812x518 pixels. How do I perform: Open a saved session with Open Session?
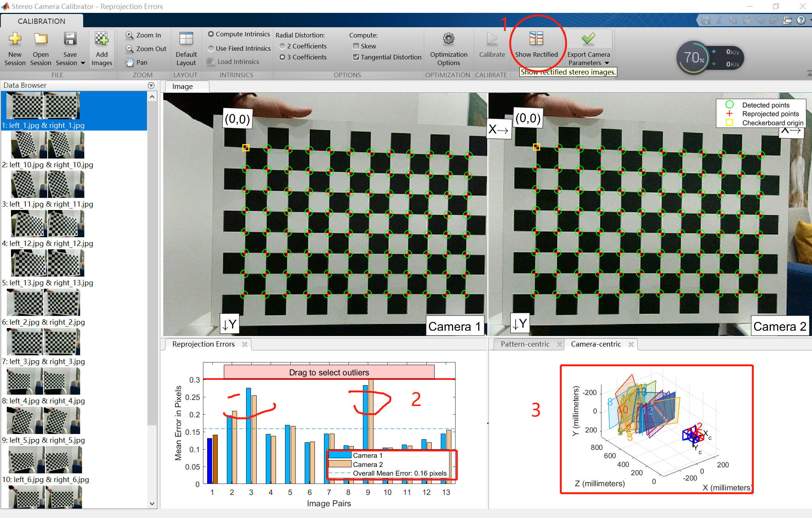(40, 39)
